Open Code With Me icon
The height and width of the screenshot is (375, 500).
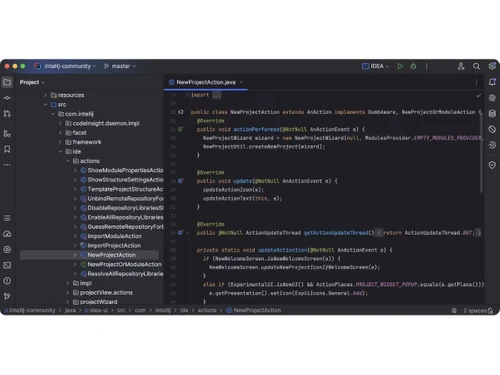point(461,66)
